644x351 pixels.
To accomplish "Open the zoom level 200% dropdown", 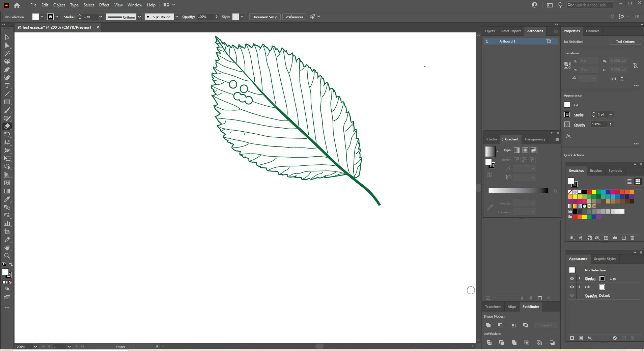I will pyautogui.click(x=35, y=347).
